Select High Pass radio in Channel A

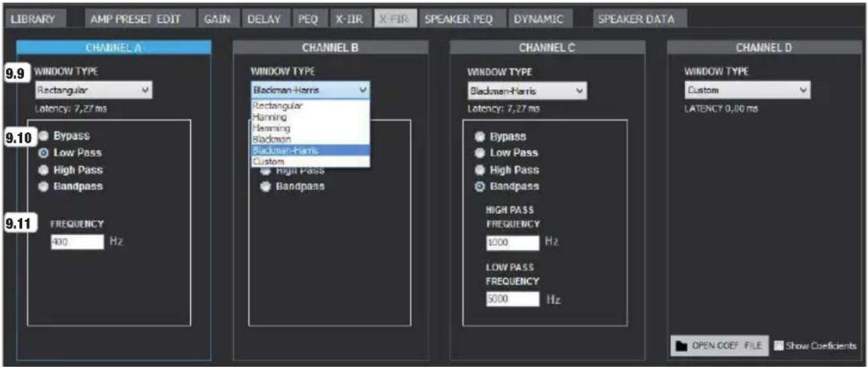tap(43, 170)
